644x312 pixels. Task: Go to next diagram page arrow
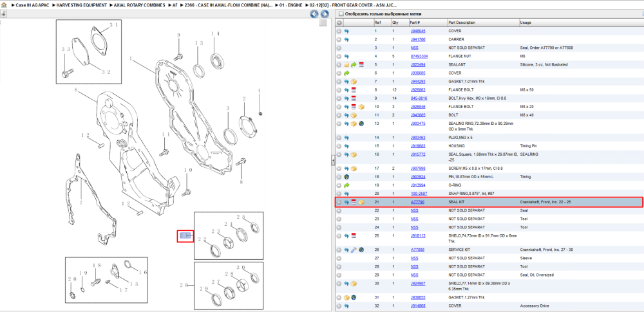click(325, 14)
